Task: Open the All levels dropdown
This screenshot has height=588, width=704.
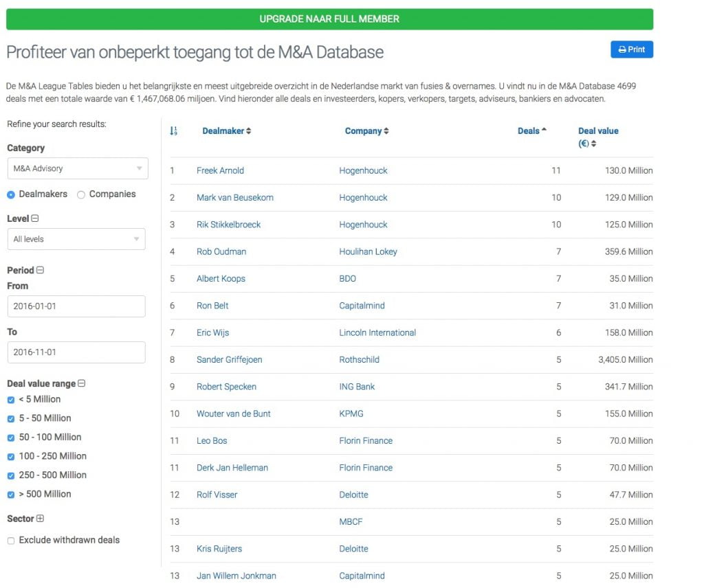Action: 76,239
